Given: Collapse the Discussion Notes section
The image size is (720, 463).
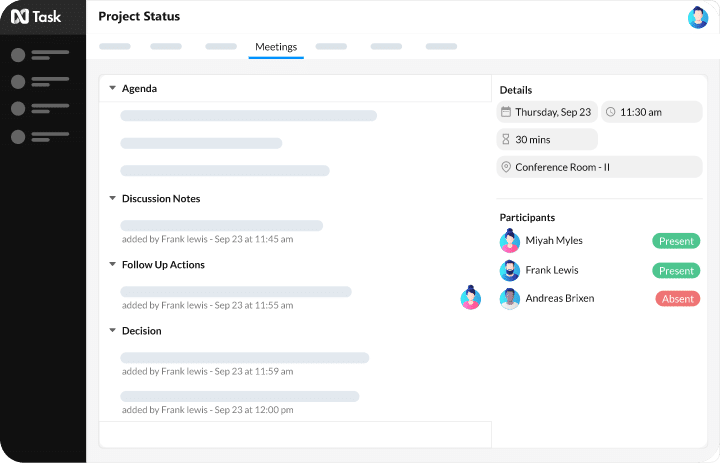Looking at the screenshot, I should (113, 199).
